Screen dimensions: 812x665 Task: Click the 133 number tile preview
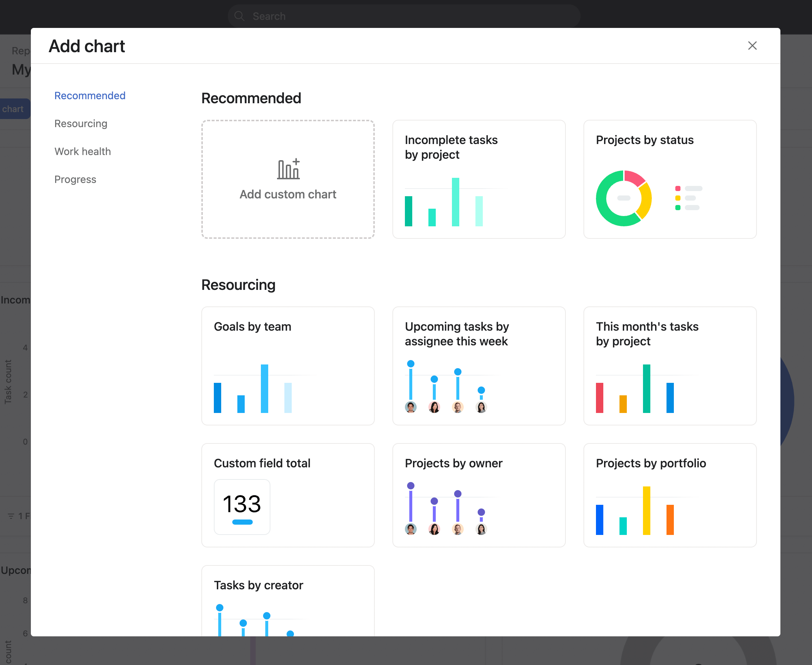tap(242, 503)
